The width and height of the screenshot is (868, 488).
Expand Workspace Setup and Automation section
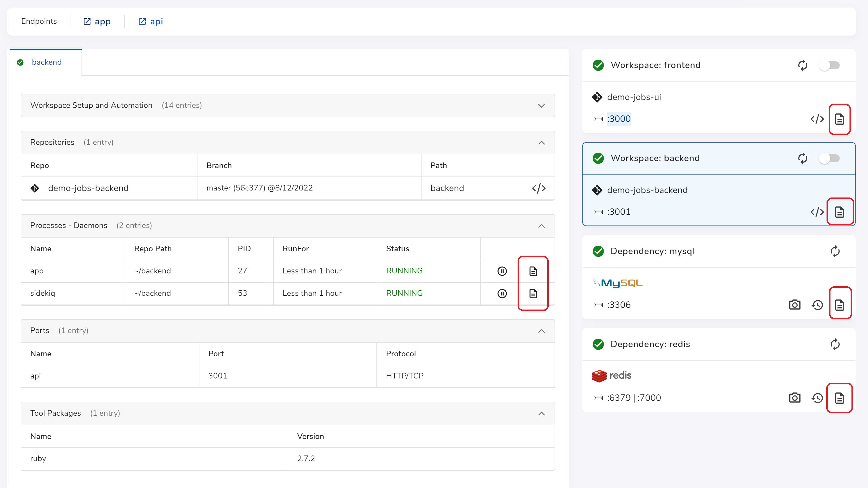coord(541,106)
